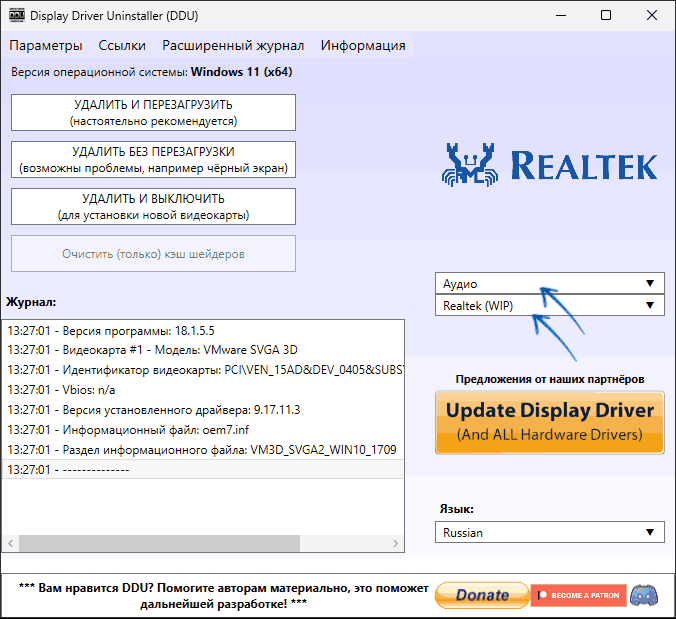Screen dimensions: 676x619
Task: Maximize the DDU window
Action: (x=606, y=16)
